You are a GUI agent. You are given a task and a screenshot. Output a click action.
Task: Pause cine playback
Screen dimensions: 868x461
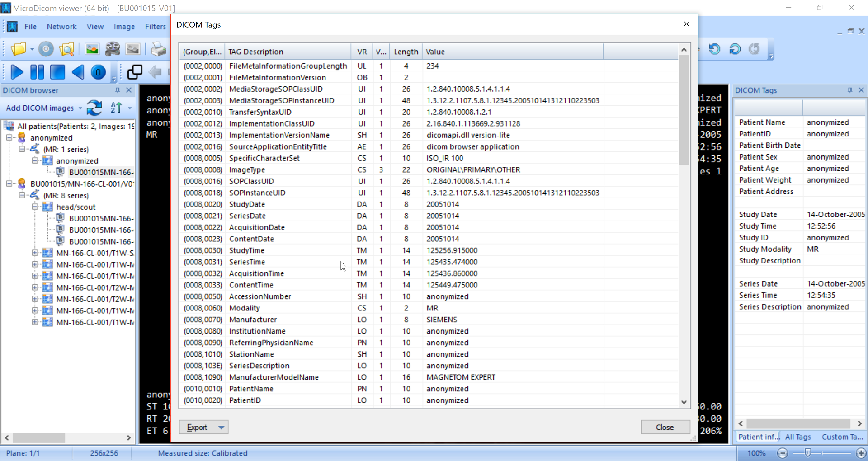click(x=37, y=72)
